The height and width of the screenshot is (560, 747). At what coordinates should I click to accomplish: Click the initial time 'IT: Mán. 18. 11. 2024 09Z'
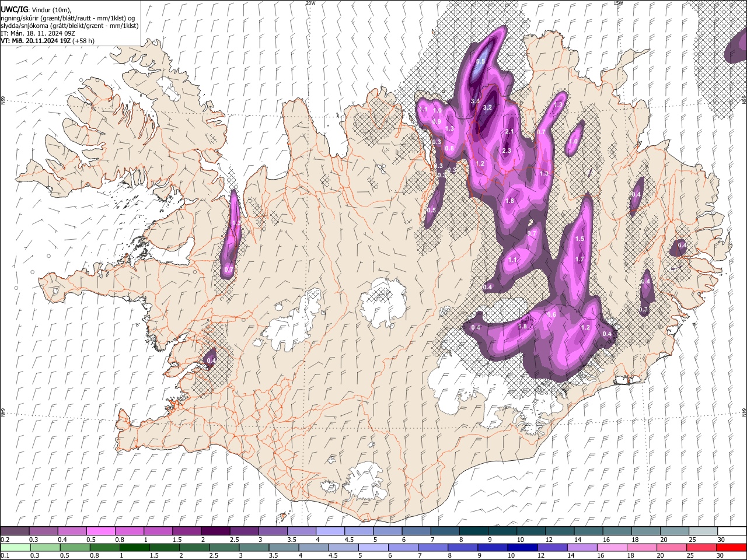point(37,33)
